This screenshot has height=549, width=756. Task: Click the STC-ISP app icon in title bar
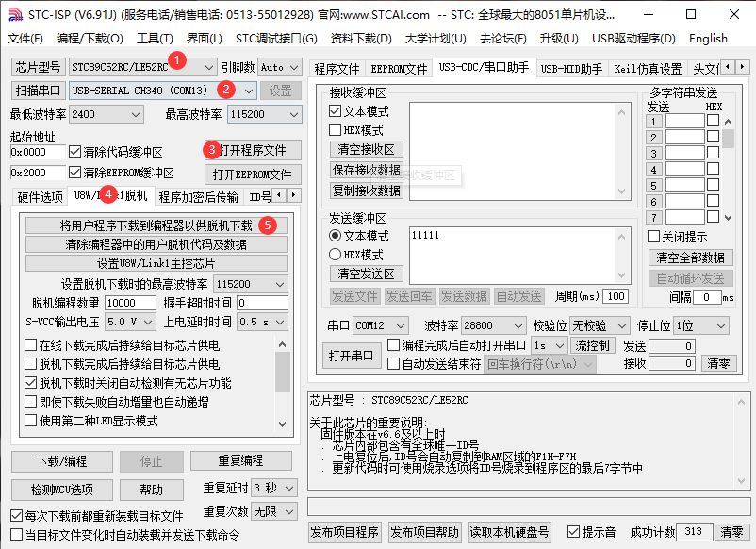point(15,15)
